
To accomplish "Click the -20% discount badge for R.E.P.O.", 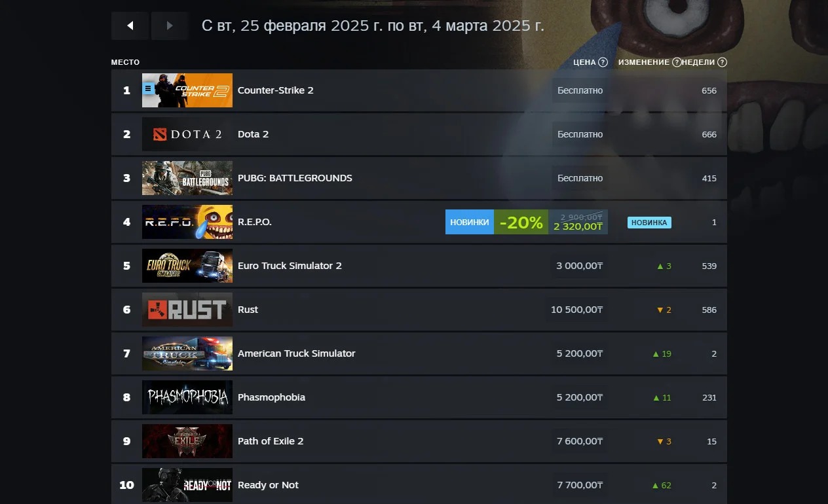I will coord(521,222).
